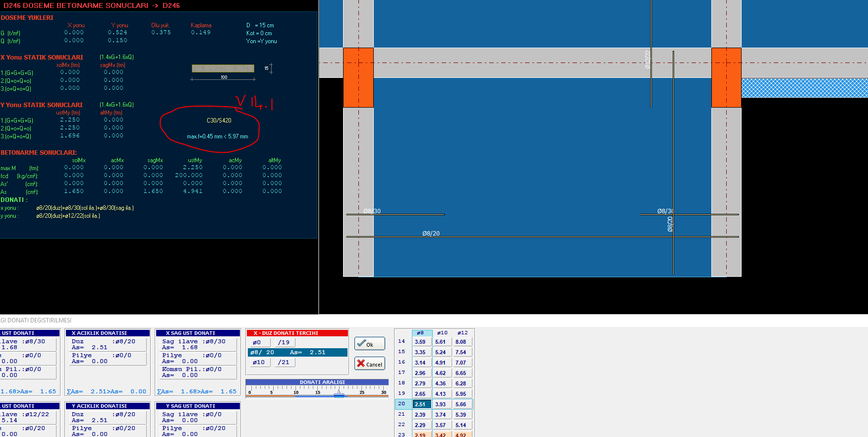Viewport: 868px width, 437px height.
Task: Pick cell 5.66 in row 20
Action: (461, 404)
